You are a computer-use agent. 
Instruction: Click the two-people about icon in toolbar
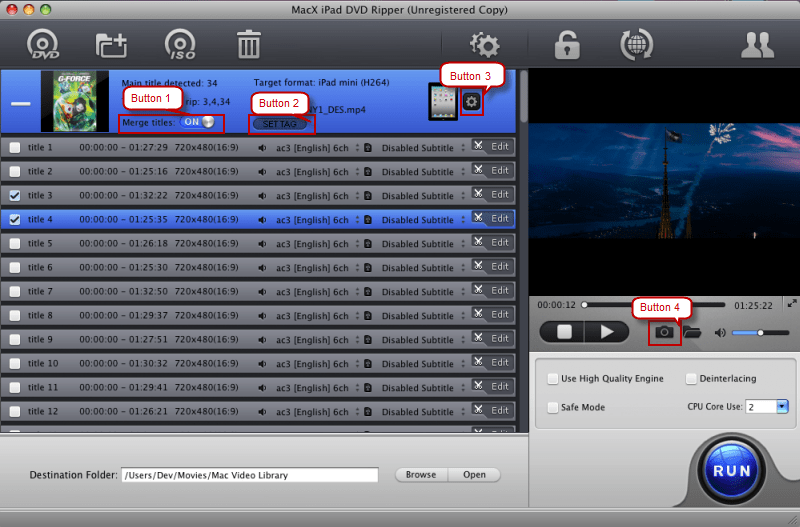click(757, 45)
